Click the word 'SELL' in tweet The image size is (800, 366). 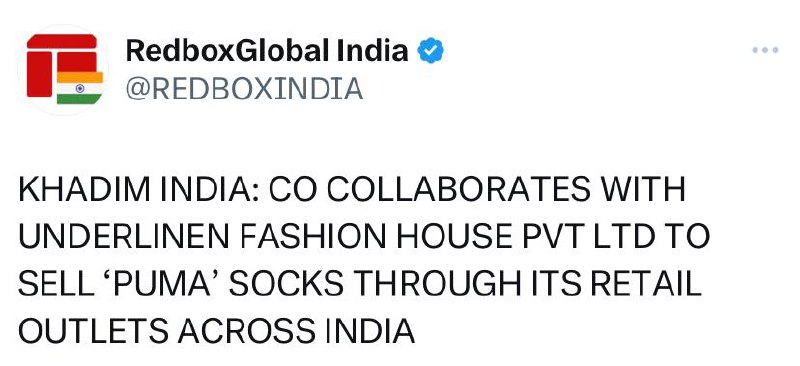[x=53, y=284]
